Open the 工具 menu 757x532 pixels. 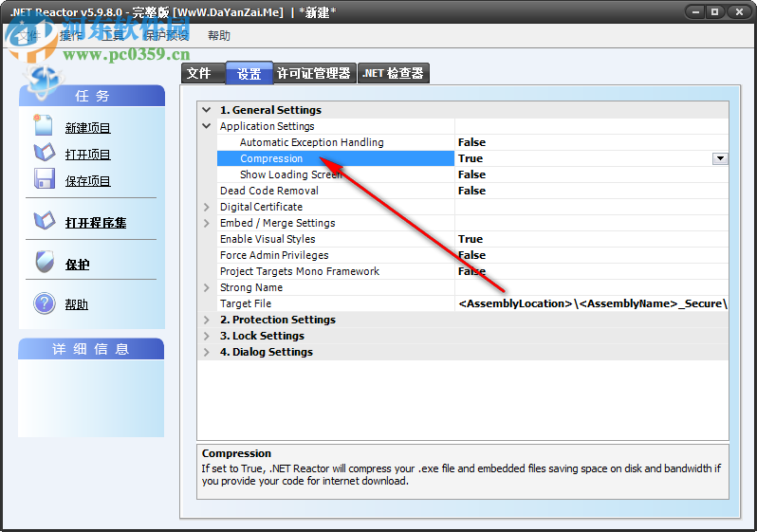click(113, 35)
